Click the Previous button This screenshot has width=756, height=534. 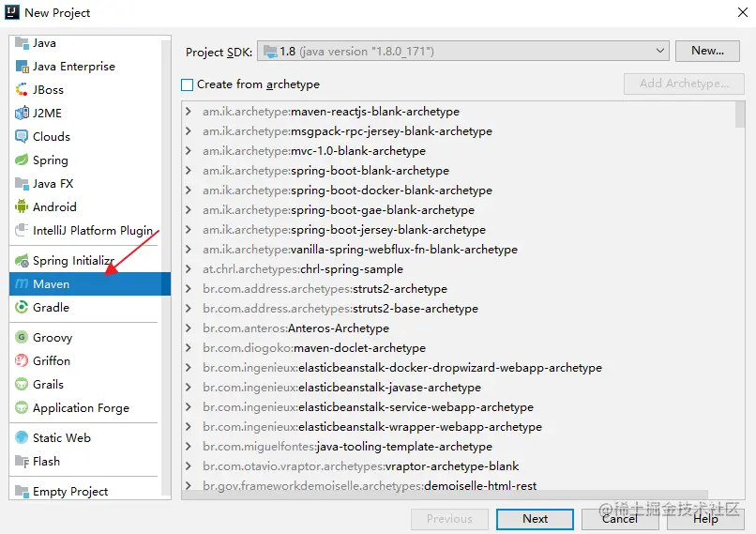pyautogui.click(x=449, y=519)
